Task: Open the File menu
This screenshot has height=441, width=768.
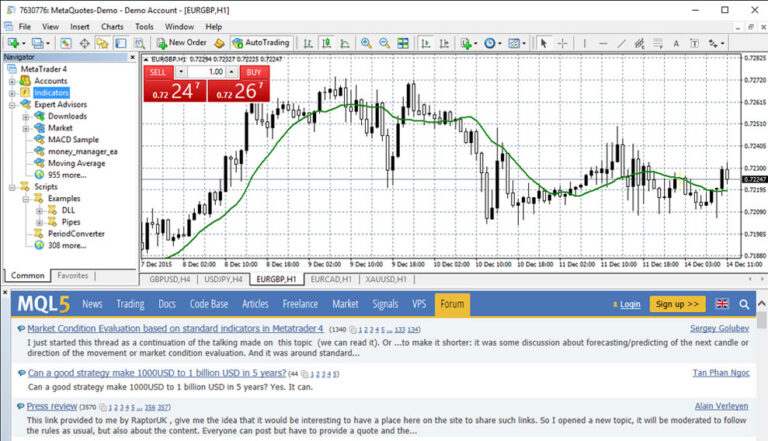Action: click(24, 26)
